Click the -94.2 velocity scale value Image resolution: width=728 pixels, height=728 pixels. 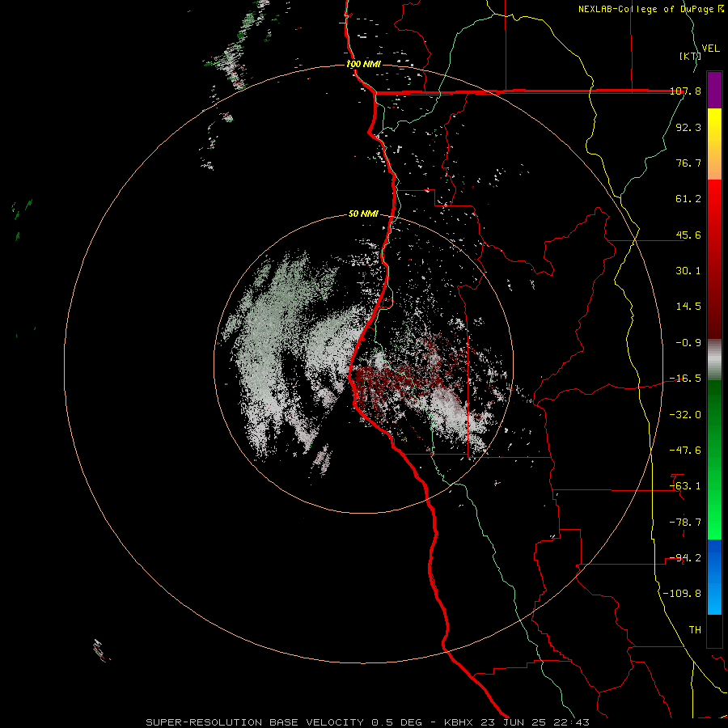[x=685, y=558]
